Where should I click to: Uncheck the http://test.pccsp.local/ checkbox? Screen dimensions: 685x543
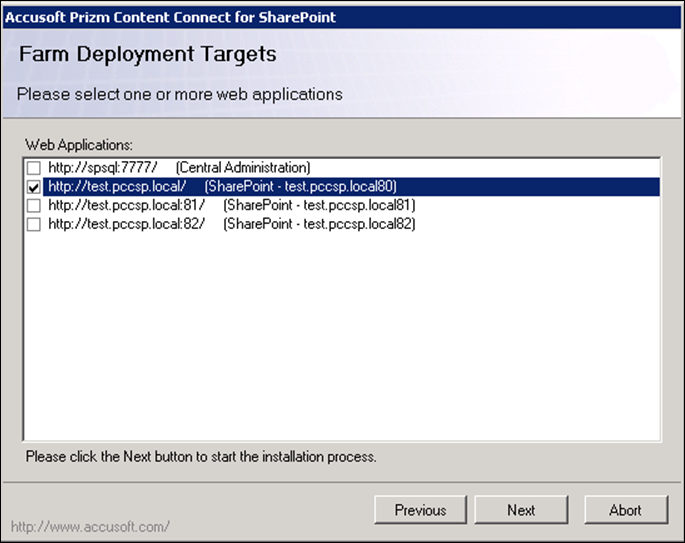point(34,187)
